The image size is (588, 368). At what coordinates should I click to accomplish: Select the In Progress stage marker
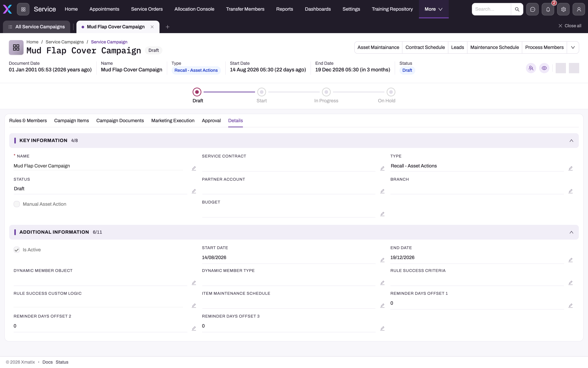tap(326, 92)
